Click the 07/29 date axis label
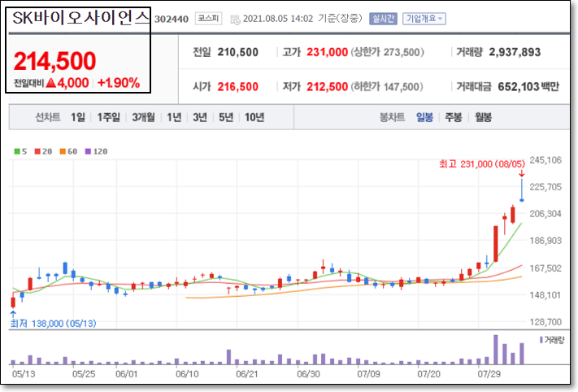This screenshot has width=578, height=392. pos(489,373)
